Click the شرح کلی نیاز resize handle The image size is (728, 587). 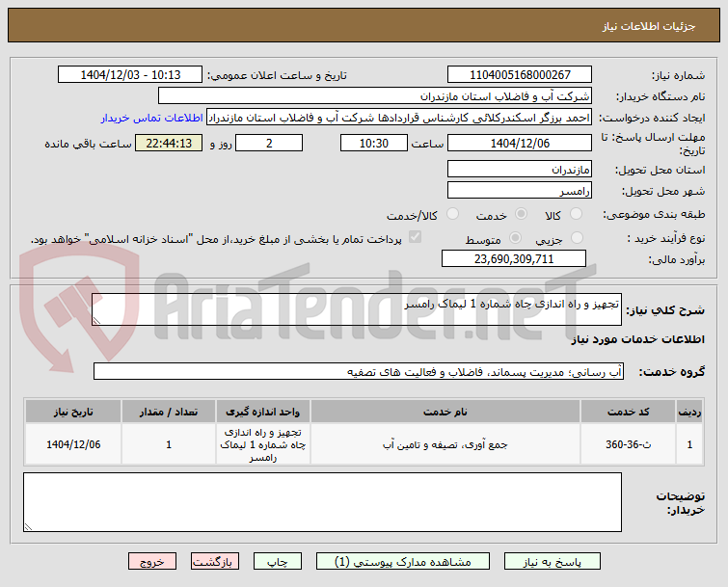click(96, 321)
